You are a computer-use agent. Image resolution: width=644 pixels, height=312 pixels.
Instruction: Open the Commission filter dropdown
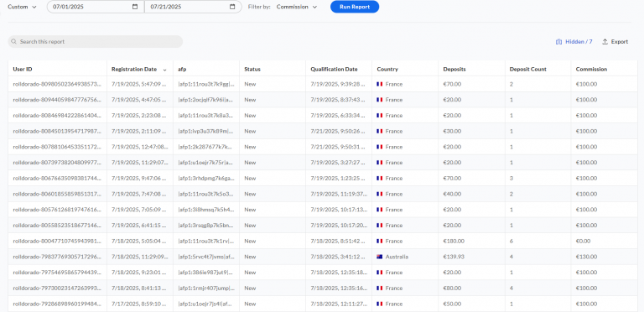297,7
